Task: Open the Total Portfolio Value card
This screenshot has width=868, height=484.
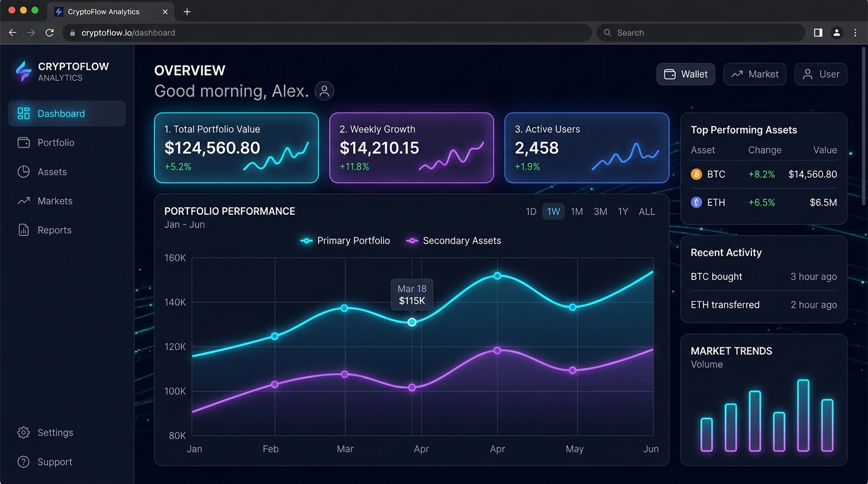Action: coord(237,148)
